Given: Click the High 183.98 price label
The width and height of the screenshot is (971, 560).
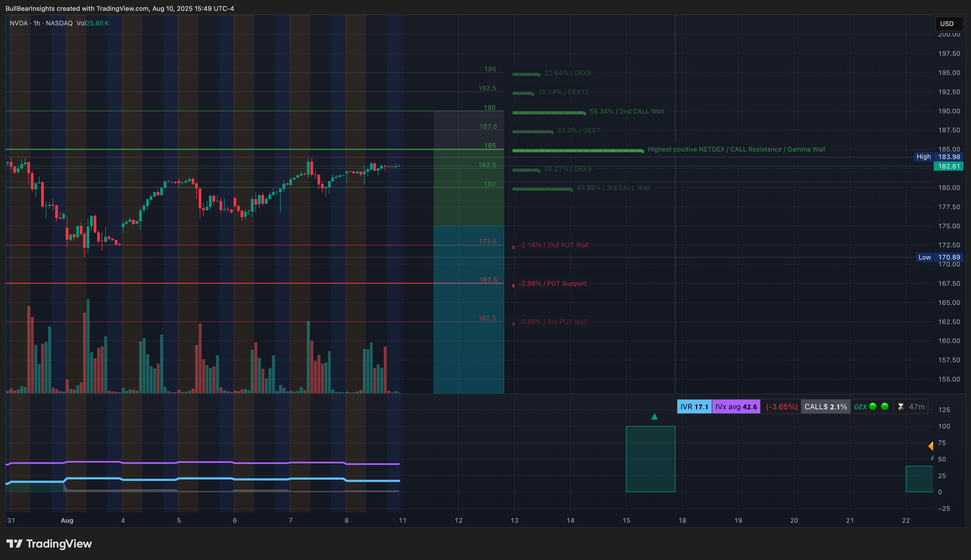Looking at the screenshot, I should [x=939, y=157].
